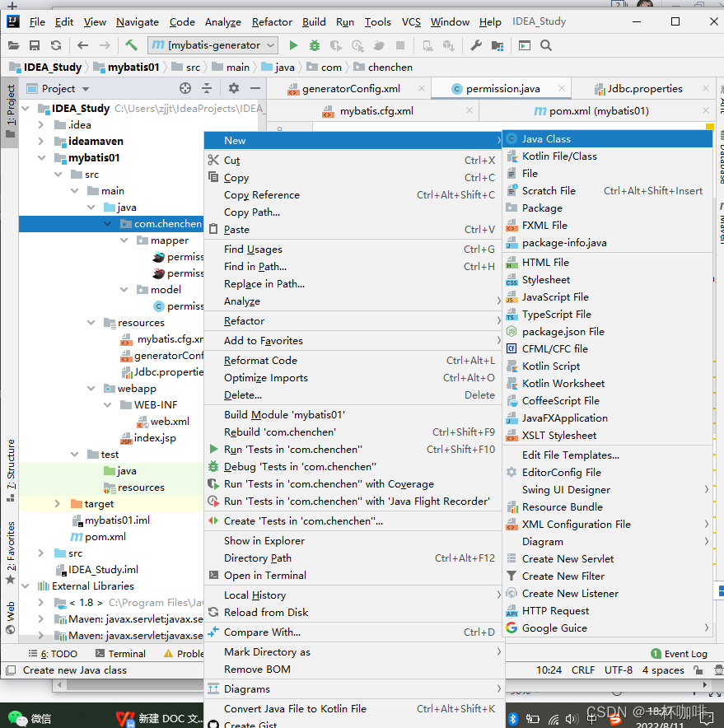
Task: Click the Stop square icon
Action: click(399, 45)
